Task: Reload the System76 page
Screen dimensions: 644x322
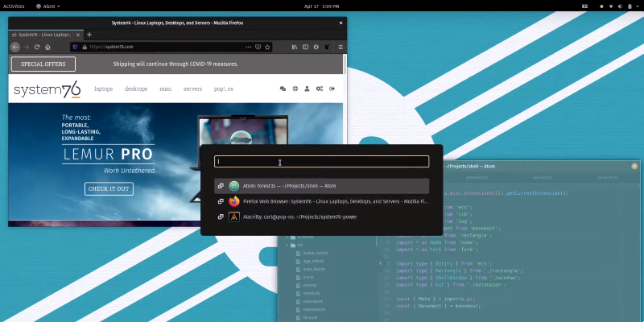Action: pos(37,47)
